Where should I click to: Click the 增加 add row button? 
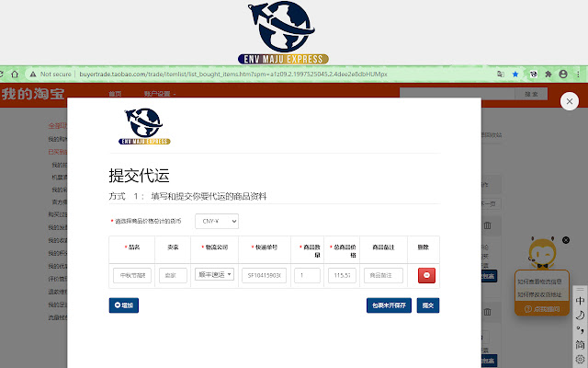tap(124, 305)
